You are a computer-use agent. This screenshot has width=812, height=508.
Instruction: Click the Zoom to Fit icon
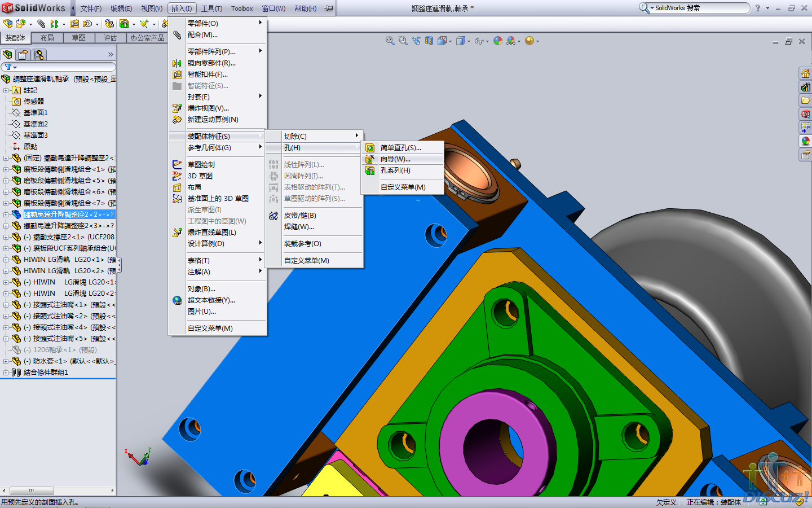pos(390,41)
